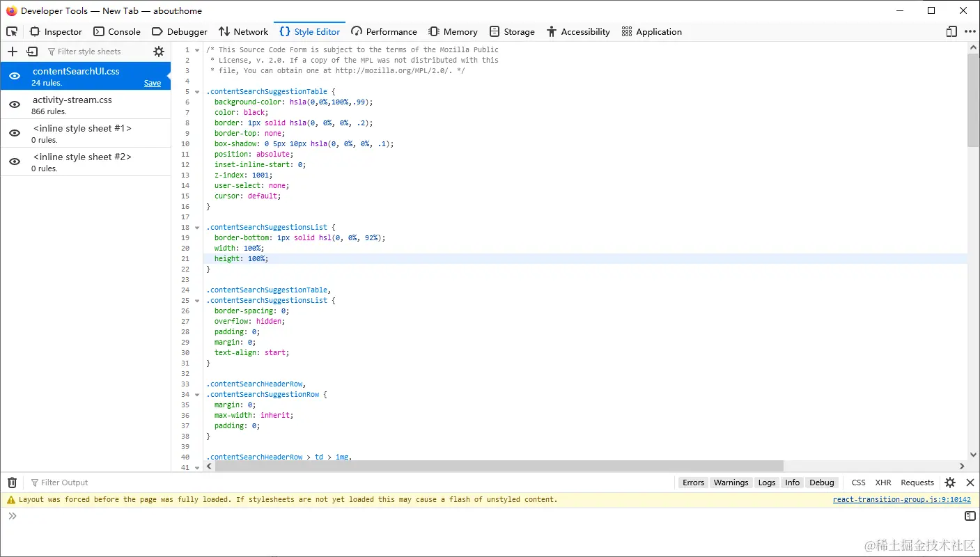Toggle visibility of inline style sheet #1

pyautogui.click(x=15, y=133)
